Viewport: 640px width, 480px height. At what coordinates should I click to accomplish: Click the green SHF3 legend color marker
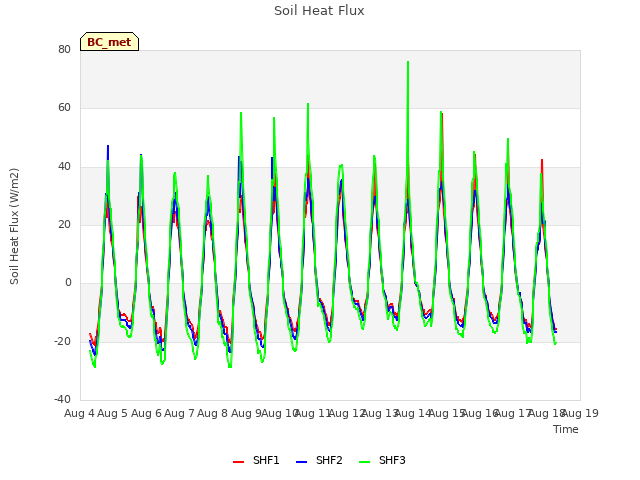[364, 462]
